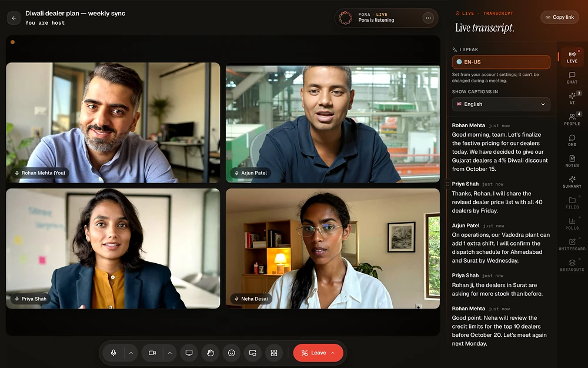Open emoji reactions
The width and height of the screenshot is (588, 368).
pos(231,353)
